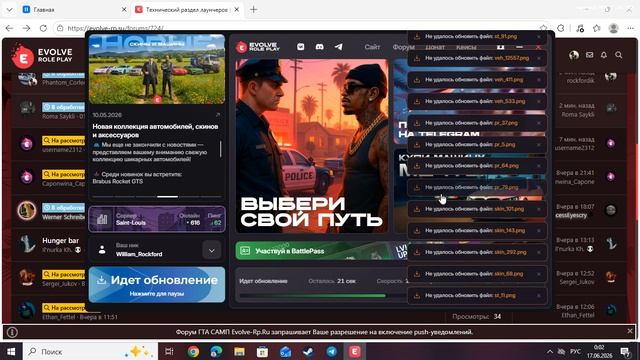Open the Hunger bar forum thread
The height and width of the screenshot is (360, 640).
coord(60,241)
